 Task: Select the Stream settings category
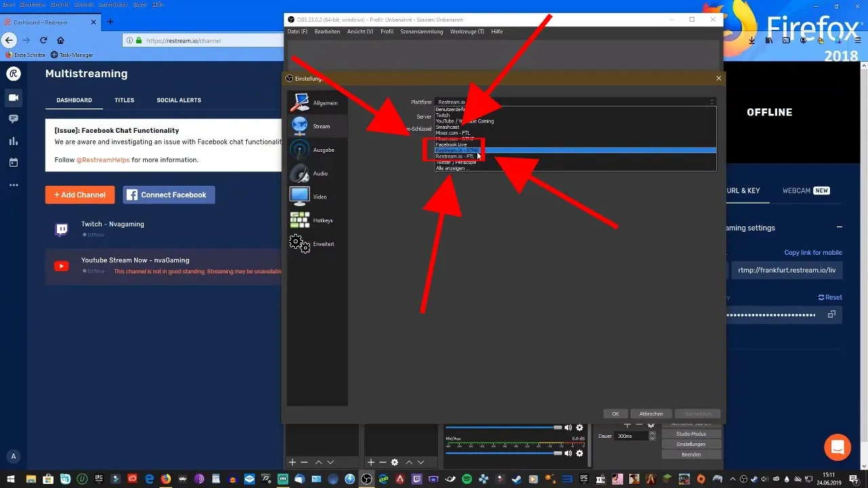[317, 126]
